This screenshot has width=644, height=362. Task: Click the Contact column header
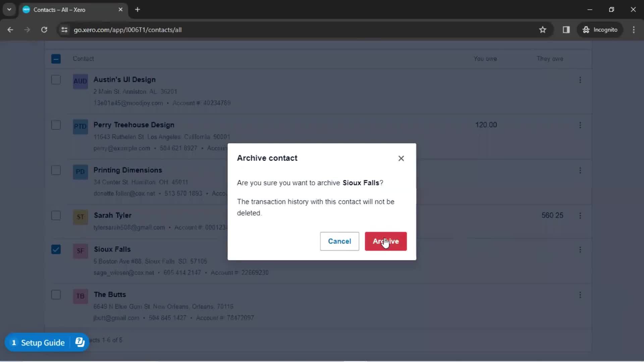click(x=83, y=59)
